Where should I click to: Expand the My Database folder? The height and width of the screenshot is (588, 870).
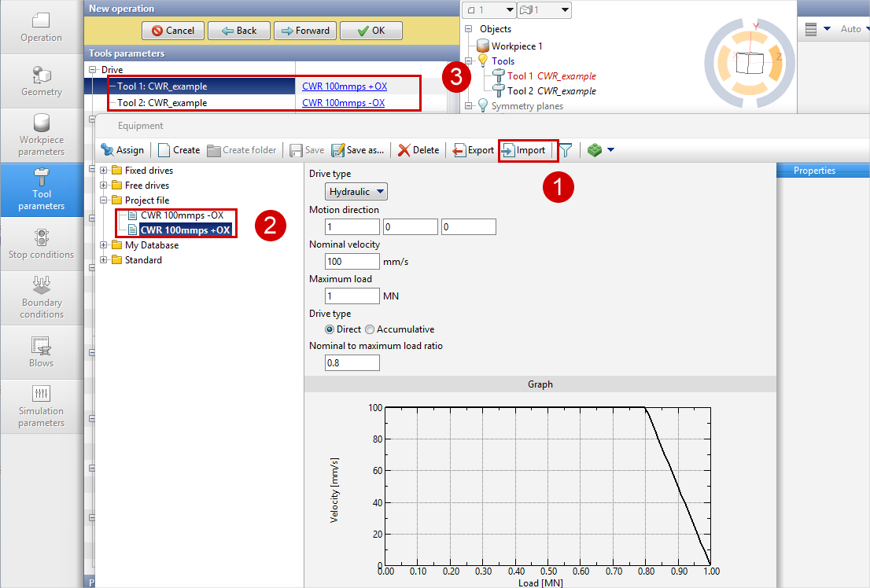pyautogui.click(x=105, y=245)
